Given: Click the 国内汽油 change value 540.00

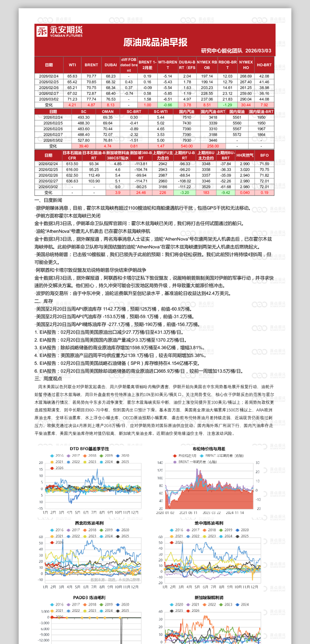Looking at the screenshot, I should coord(187,146).
